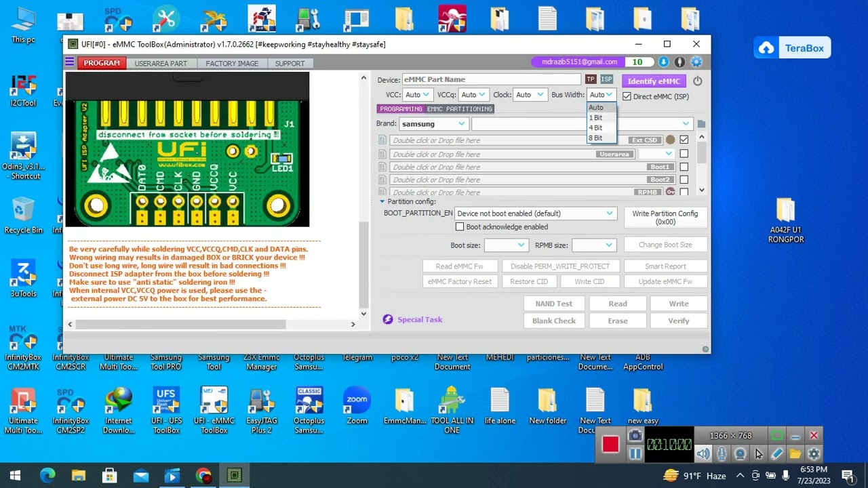Open the Brand samsung dropdown
868x488 pixels.
[x=433, y=124]
